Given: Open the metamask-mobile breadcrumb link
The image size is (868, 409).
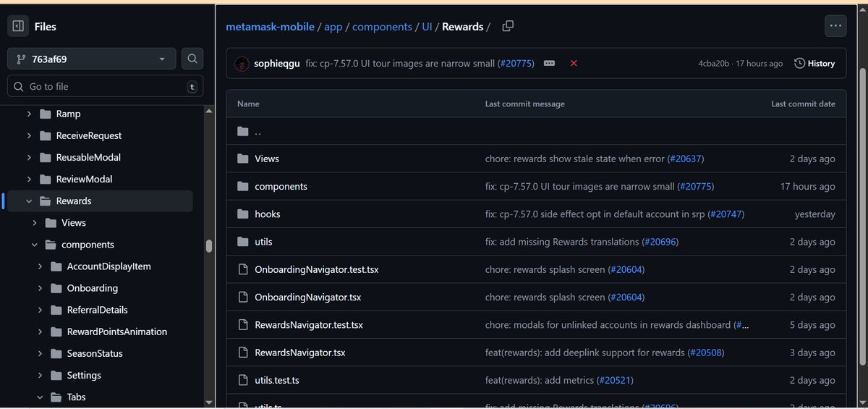Looking at the screenshot, I should coord(270,27).
